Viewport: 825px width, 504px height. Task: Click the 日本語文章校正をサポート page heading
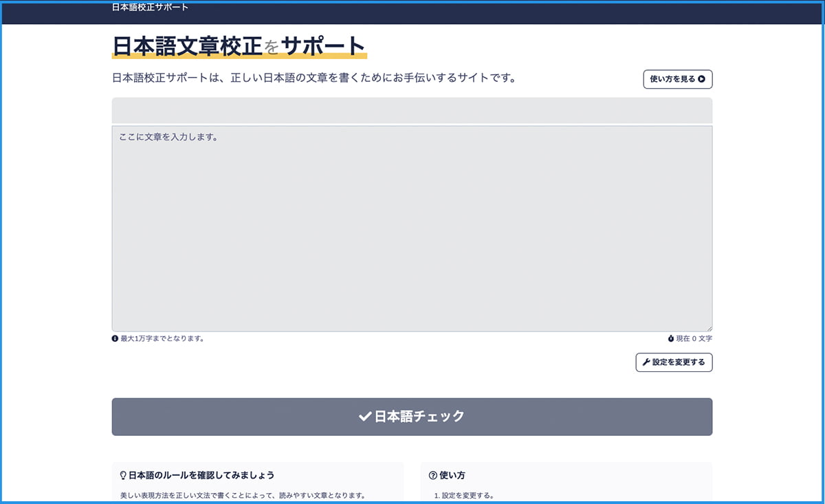click(239, 46)
